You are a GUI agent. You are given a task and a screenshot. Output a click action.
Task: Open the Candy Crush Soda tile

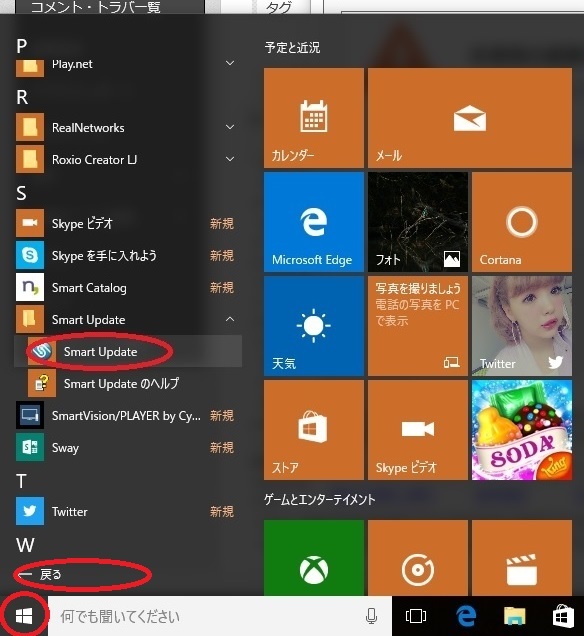tap(522, 430)
